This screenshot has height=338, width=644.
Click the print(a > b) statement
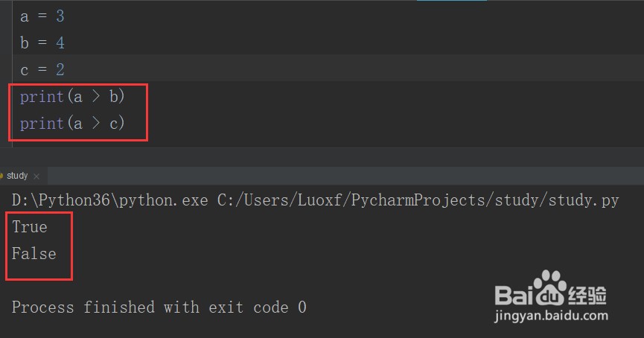72,97
